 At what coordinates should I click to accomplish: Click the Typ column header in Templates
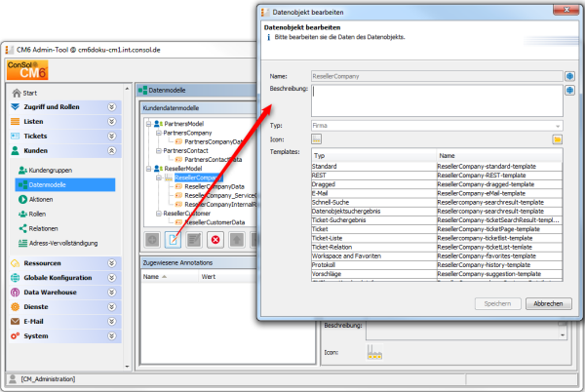point(373,155)
